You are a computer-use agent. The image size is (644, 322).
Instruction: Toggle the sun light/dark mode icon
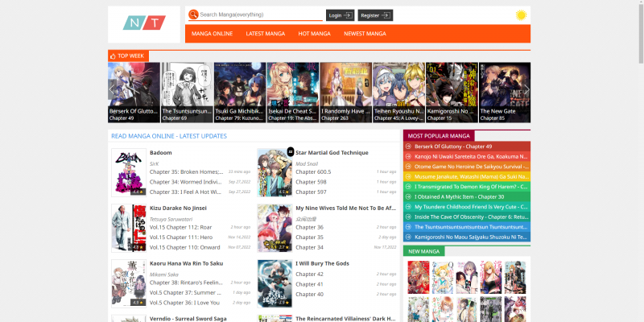[521, 15]
